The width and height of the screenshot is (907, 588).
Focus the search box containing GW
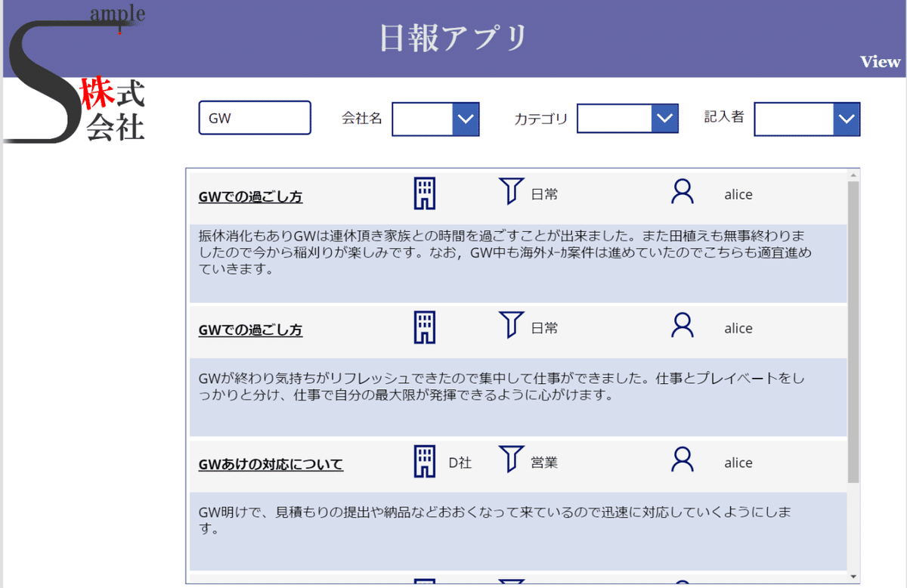255,118
